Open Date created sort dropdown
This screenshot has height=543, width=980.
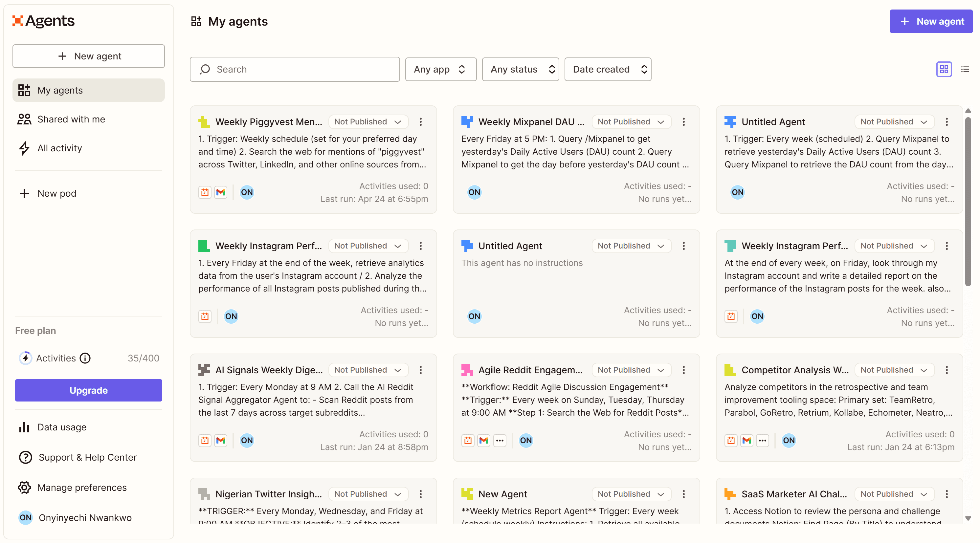coord(608,69)
